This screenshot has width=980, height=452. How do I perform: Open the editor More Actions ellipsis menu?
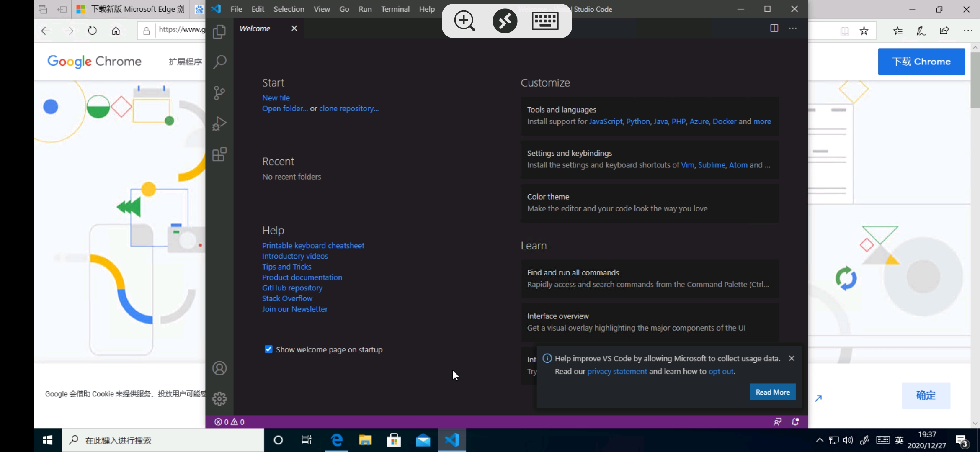[793, 28]
